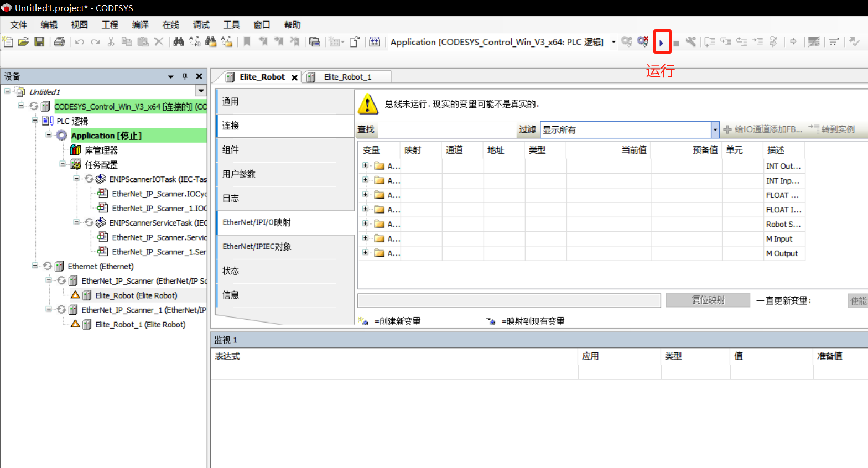The height and width of the screenshot is (468, 868).
Task: Click the Find binoculars icon
Action: 178,41
